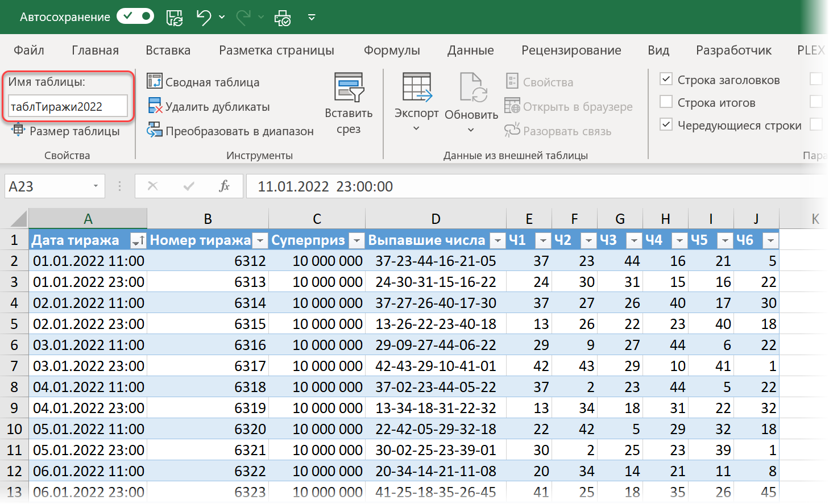Open filter dropdown for Ч6 column
This screenshot has width=829, height=504.
click(770, 241)
